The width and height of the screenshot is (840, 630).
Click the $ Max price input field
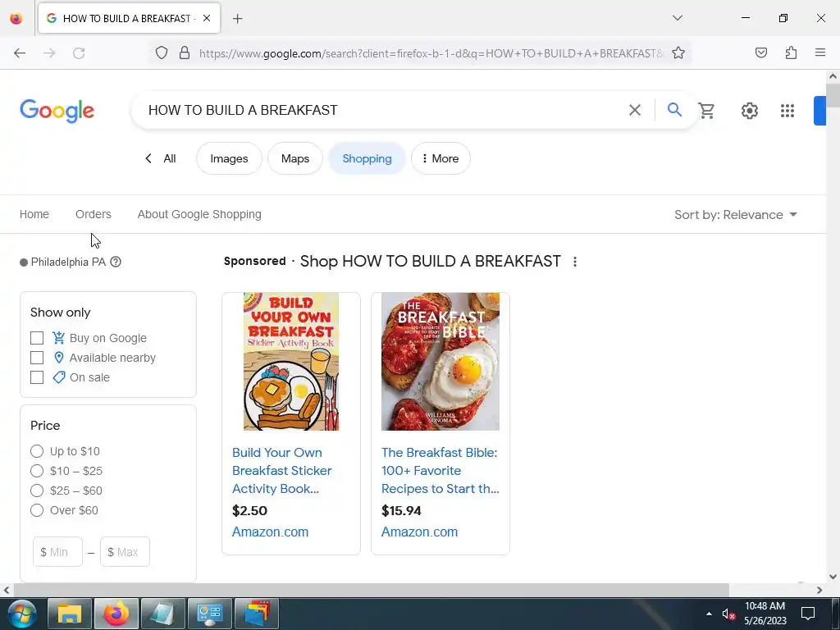(x=125, y=552)
